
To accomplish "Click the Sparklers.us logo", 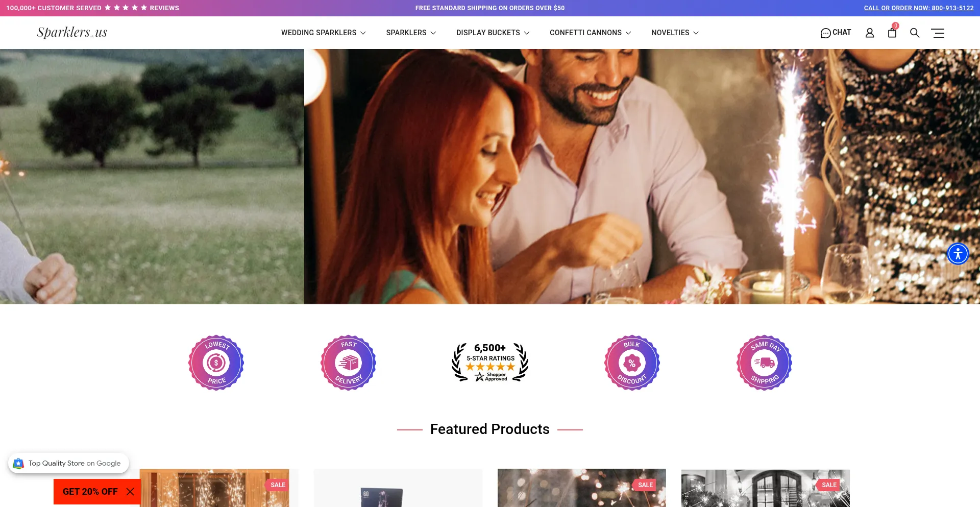I will [x=72, y=33].
